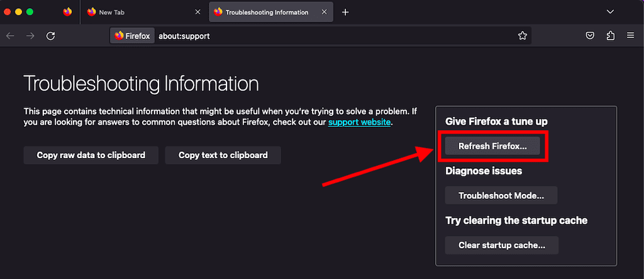
Task: Open the Extensions puzzle icon
Action: [610, 36]
